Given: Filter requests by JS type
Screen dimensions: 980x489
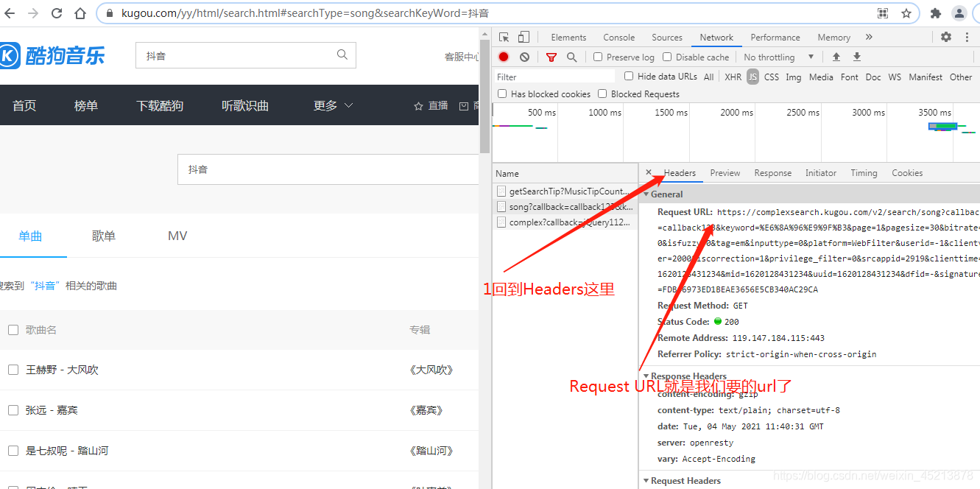Looking at the screenshot, I should pos(752,77).
